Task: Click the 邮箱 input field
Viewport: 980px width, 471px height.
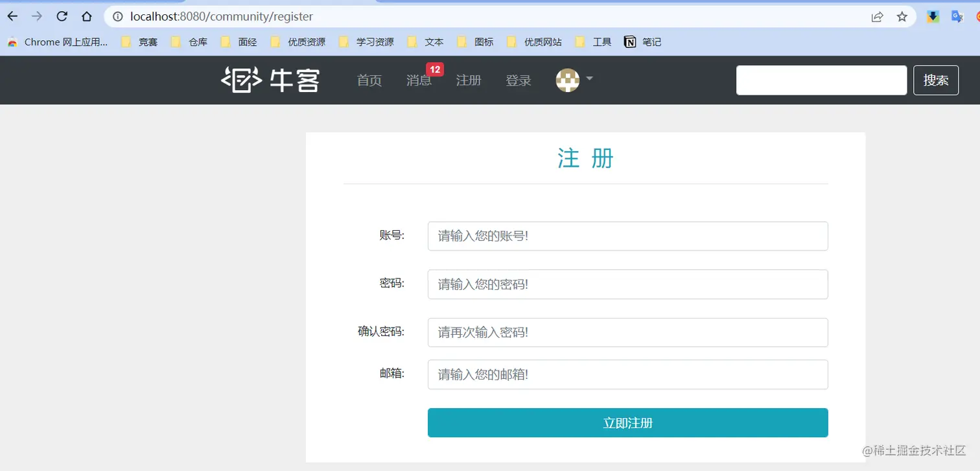Action: pyautogui.click(x=627, y=374)
